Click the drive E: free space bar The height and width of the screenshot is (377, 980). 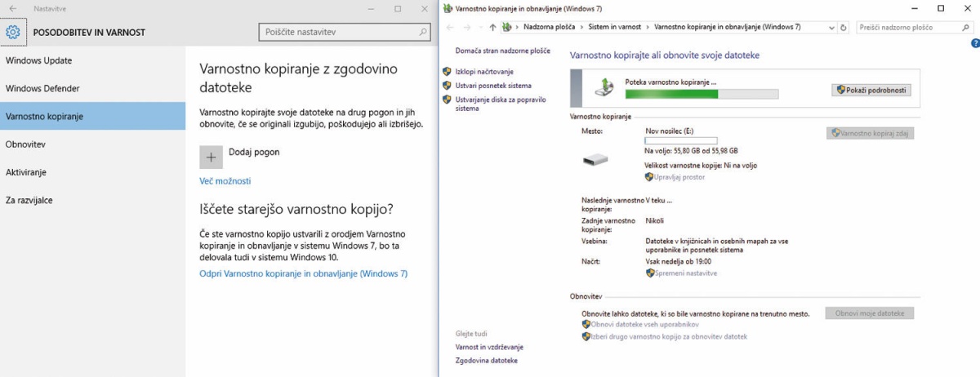(680, 140)
